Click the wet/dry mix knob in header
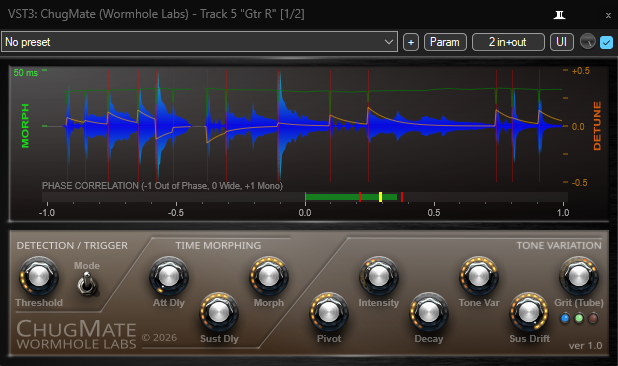 pyautogui.click(x=588, y=42)
